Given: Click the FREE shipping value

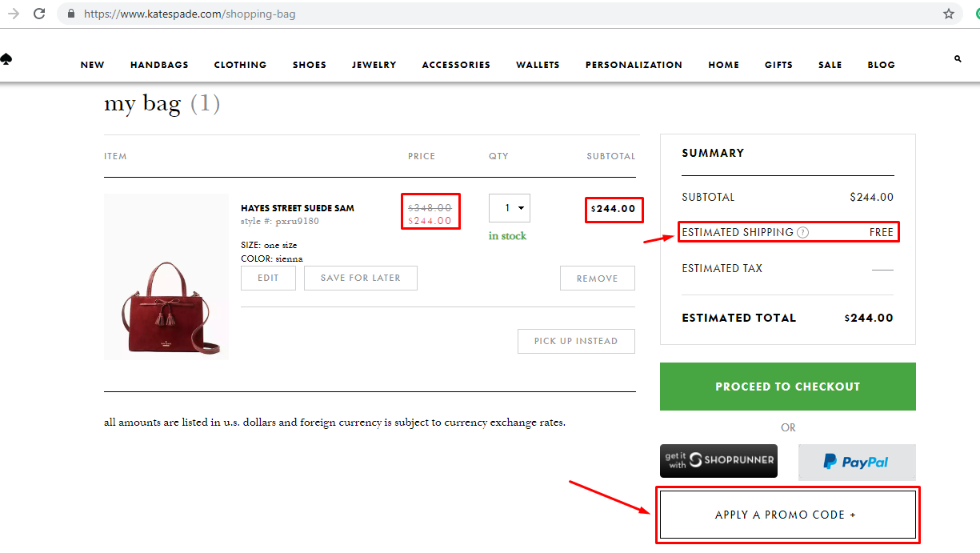Looking at the screenshot, I should (882, 232).
